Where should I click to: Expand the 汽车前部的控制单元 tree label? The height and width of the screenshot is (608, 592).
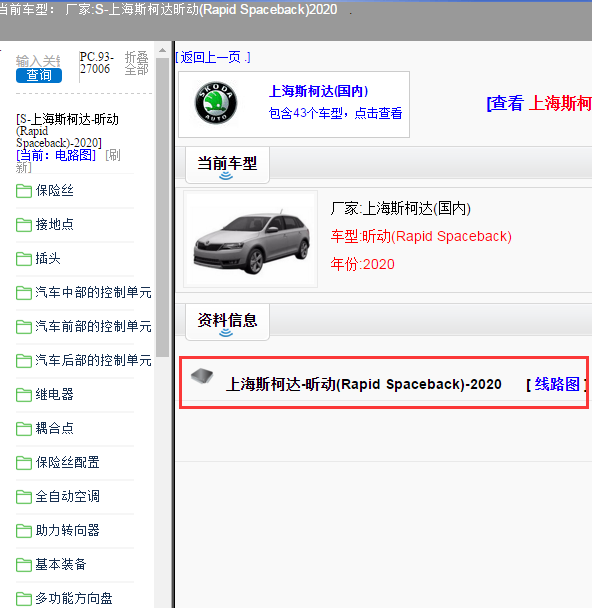pyautogui.click(x=93, y=326)
